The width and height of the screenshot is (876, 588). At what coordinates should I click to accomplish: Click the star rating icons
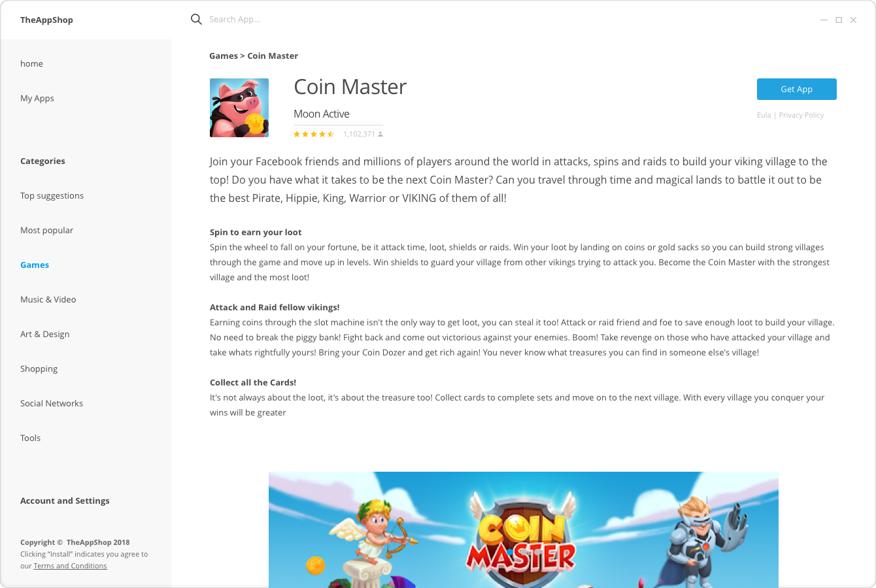(314, 134)
